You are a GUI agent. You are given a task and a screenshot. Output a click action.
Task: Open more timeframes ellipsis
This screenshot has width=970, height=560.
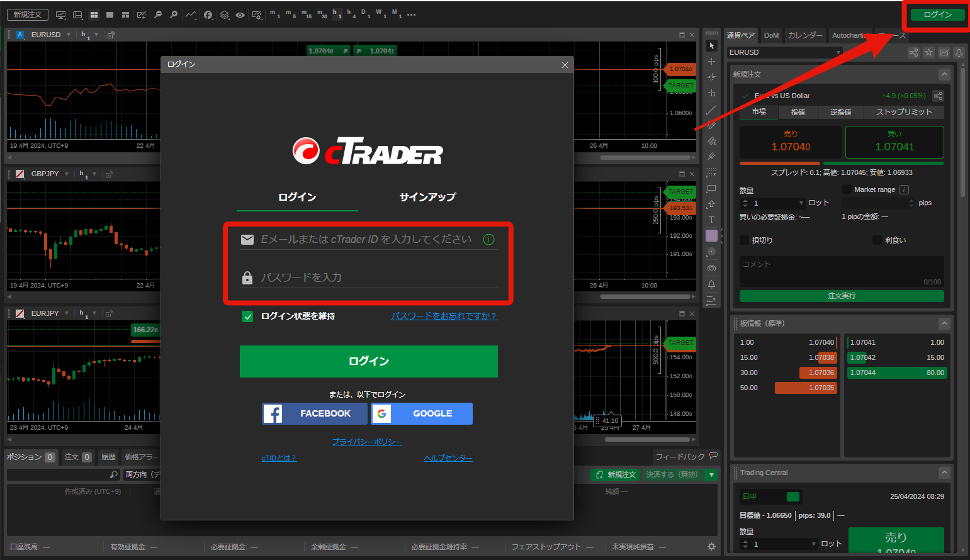411,14
